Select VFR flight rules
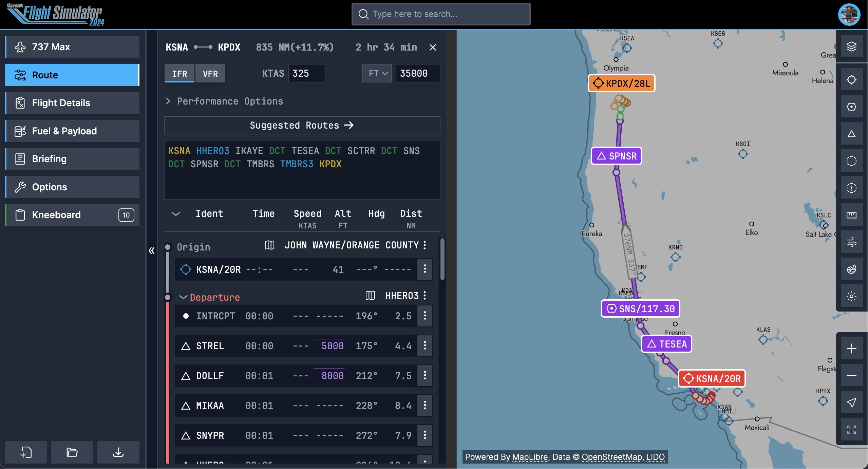868x469 pixels. click(x=210, y=73)
